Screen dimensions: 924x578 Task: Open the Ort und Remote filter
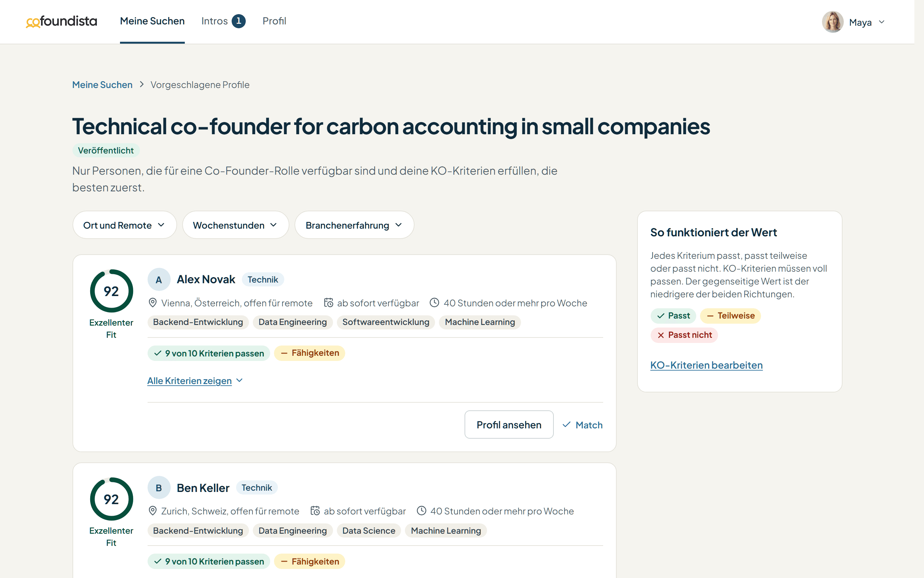(x=124, y=225)
